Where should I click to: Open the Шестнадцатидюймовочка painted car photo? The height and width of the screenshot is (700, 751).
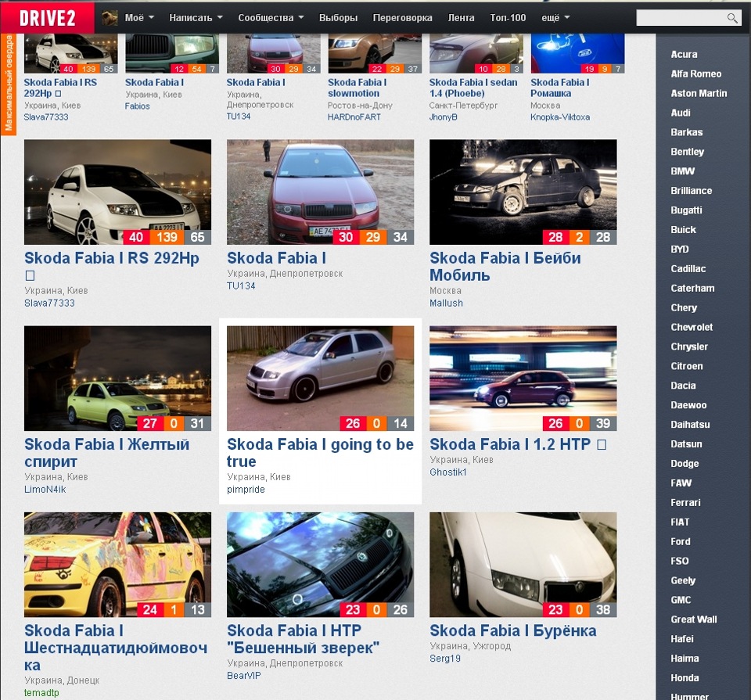pyautogui.click(x=117, y=565)
